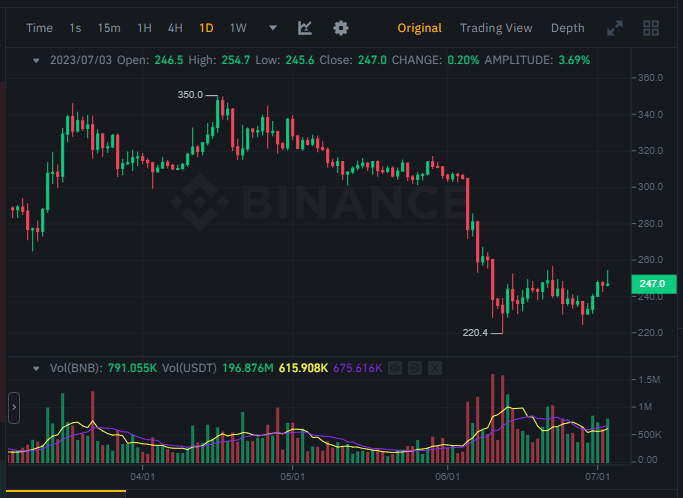Screen dimensions: 683x498
Task: Hide the volume indicator via eye icon
Action: click(395, 368)
